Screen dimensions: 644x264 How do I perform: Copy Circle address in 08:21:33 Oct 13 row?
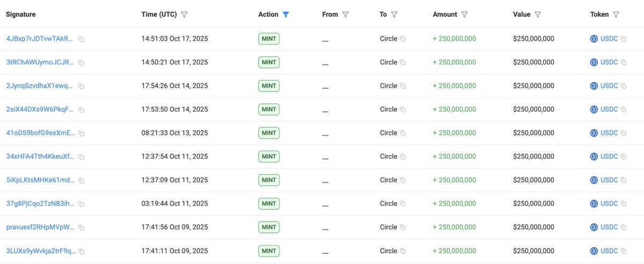[402, 133]
